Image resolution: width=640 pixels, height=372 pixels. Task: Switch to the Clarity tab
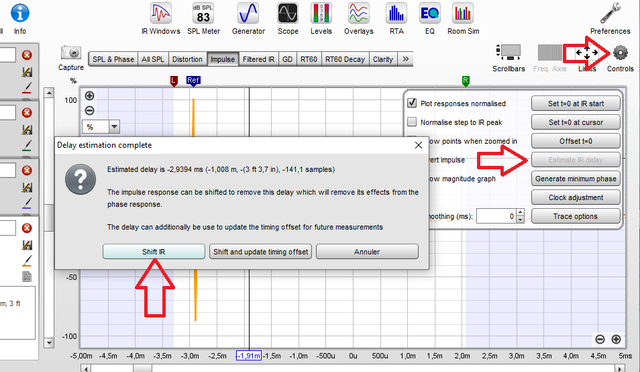point(383,59)
